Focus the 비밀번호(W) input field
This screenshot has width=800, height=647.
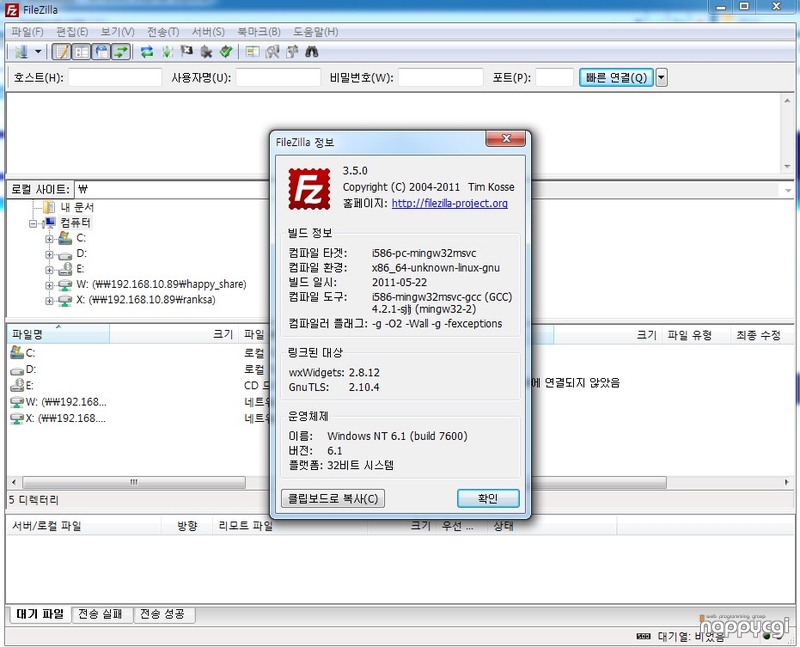point(441,78)
